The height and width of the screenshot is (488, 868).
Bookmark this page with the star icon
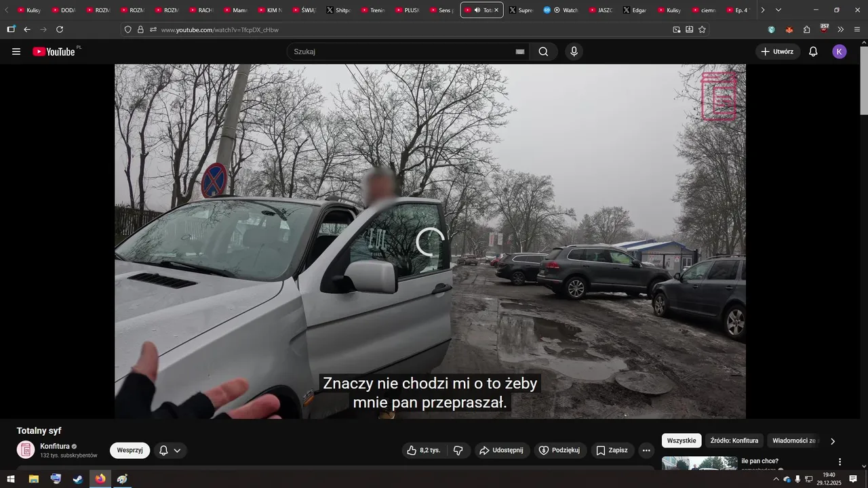702,30
